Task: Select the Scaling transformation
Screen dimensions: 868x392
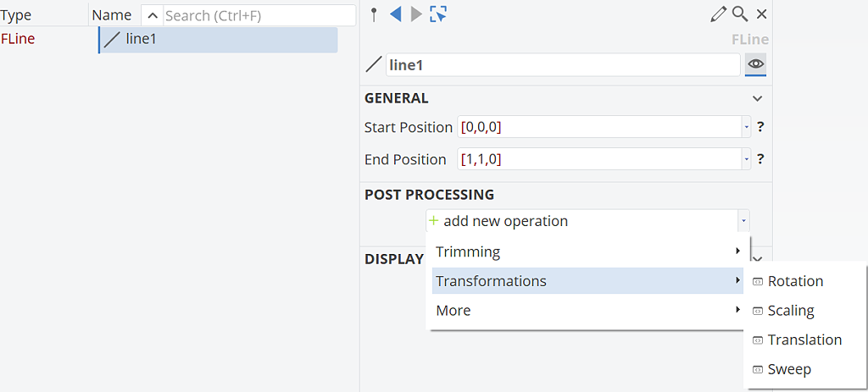Action: click(x=791, y=311)
